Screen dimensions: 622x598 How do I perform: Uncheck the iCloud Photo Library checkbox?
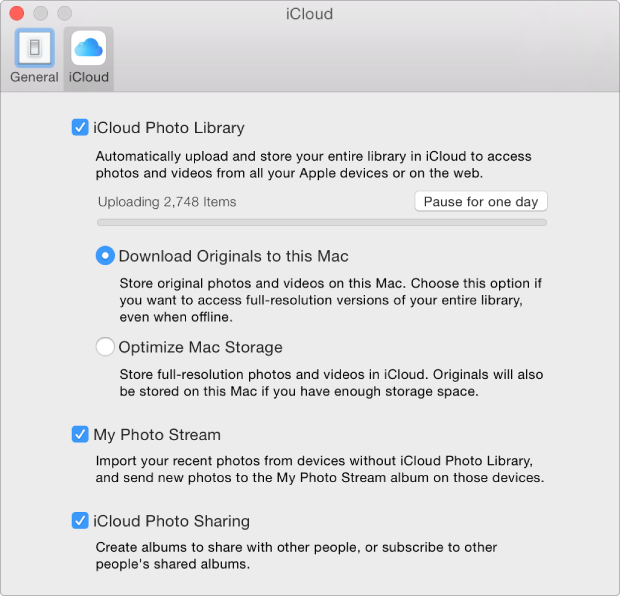tap(80, 128)
